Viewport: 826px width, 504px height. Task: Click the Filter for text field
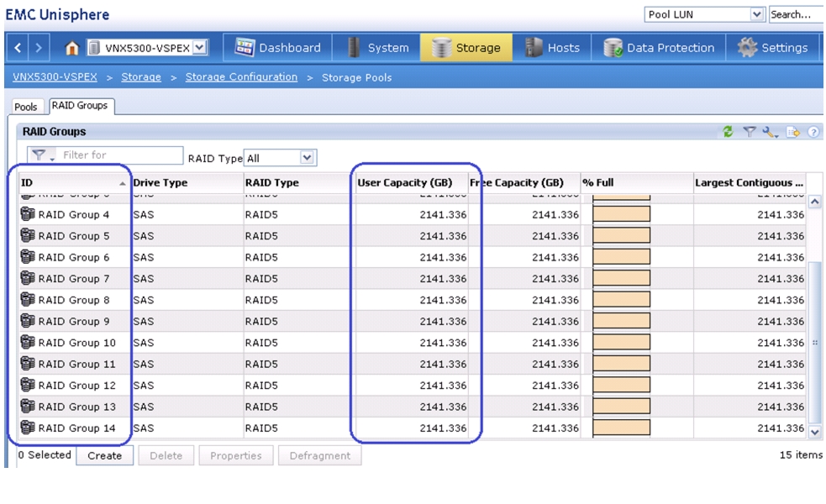121,155
